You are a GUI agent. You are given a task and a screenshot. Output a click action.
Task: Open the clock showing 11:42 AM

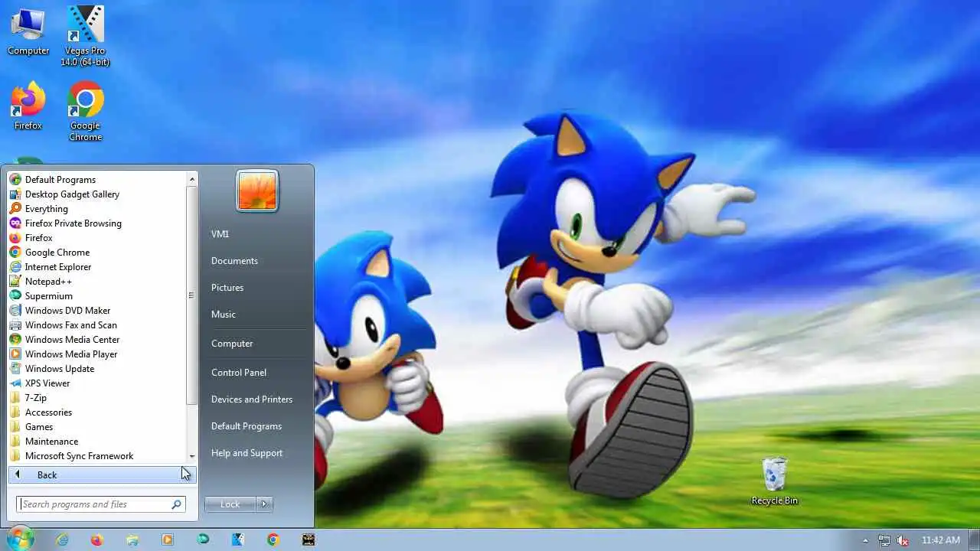click(x=941, y=540)
